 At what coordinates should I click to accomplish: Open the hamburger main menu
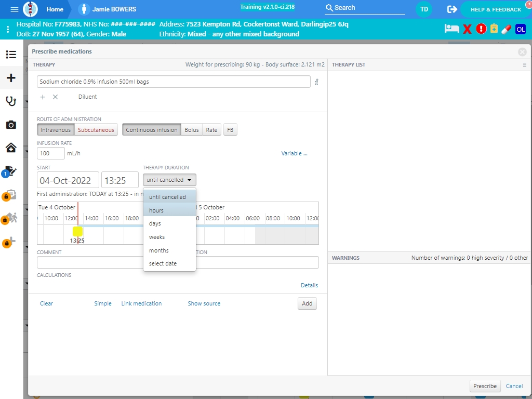[x=14, y=9]
